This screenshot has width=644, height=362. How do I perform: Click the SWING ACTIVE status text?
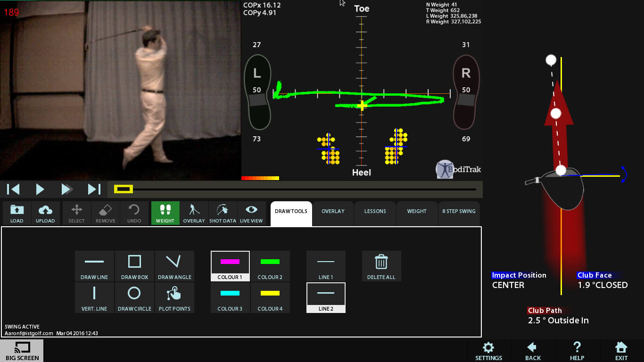coord(22,327)
